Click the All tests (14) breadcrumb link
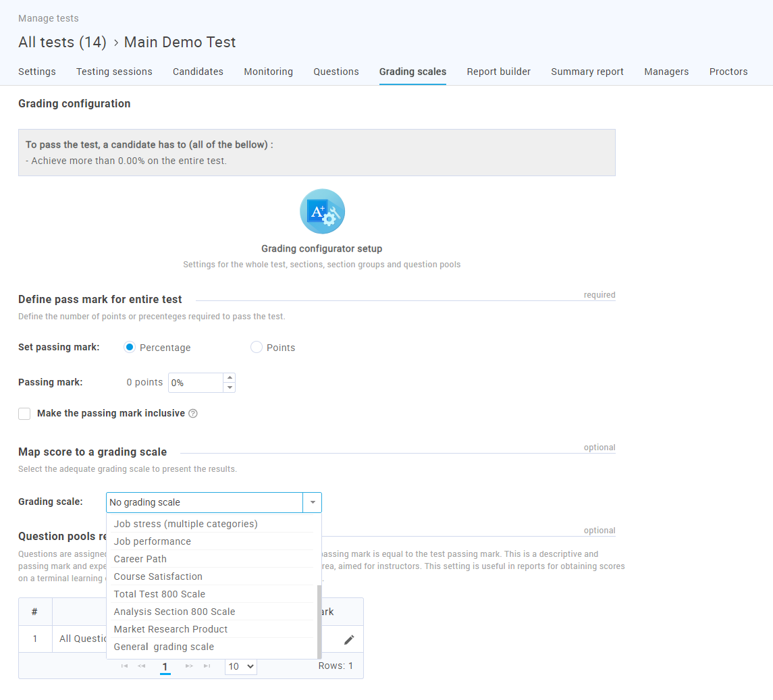The image size is (773, 700). [62, 43]
